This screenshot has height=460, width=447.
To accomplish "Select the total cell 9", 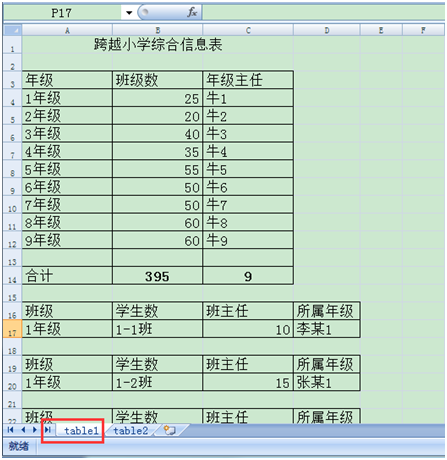I will [248, 276].
